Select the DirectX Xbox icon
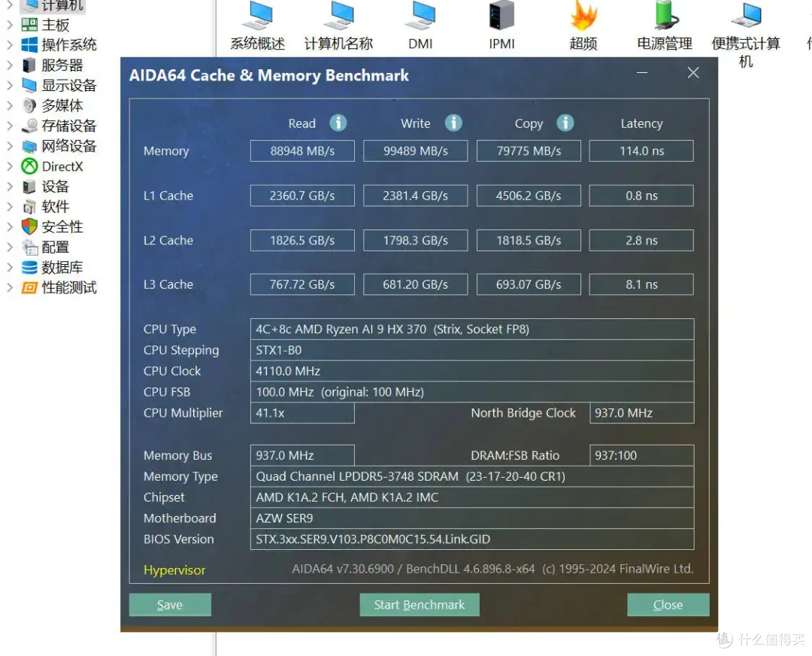 [29, 166]
